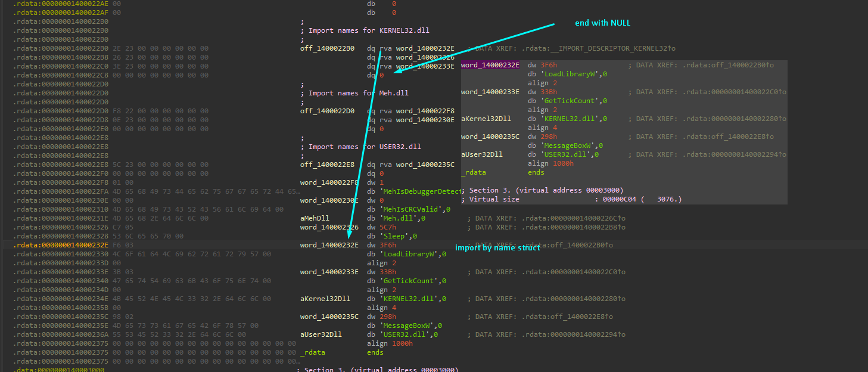Click the aMehDll label

pos(315,218)
